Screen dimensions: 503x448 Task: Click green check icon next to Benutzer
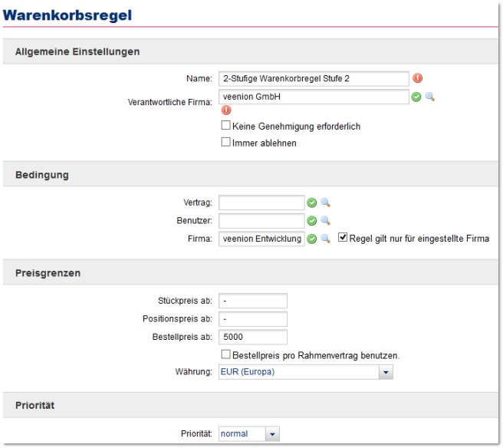pos(312,221)
